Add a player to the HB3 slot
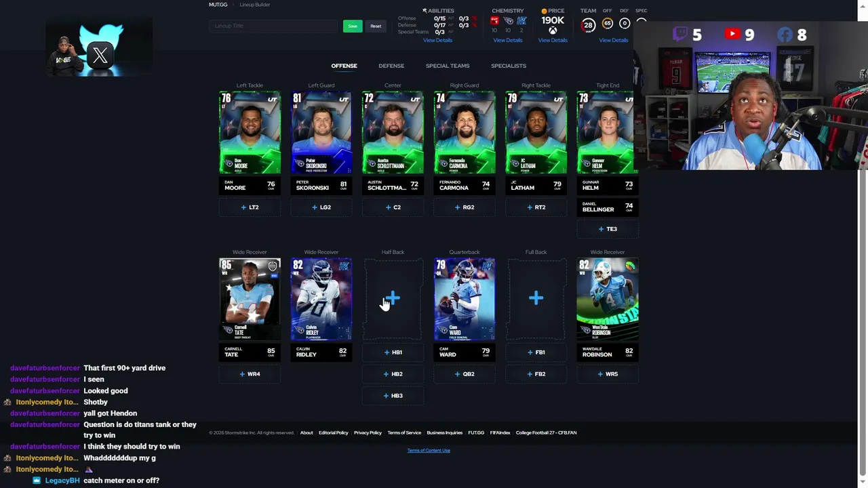Viewport: 868px width, 488px height. tap(393, 396)
